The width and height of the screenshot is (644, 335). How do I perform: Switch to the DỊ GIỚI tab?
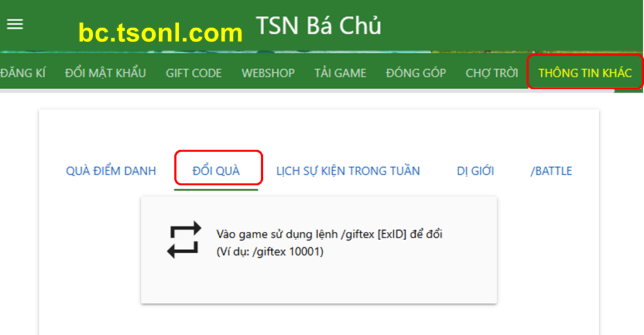click(475, 171)
